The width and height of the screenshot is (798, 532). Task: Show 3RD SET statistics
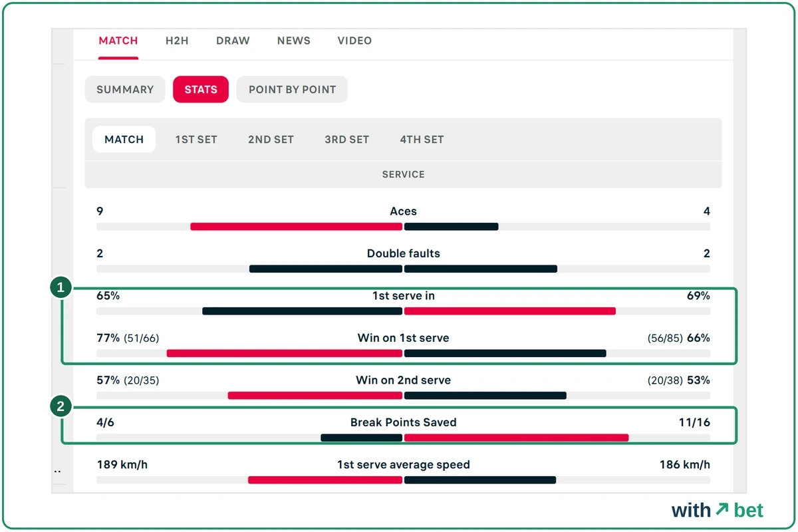[x=346, y=140]
